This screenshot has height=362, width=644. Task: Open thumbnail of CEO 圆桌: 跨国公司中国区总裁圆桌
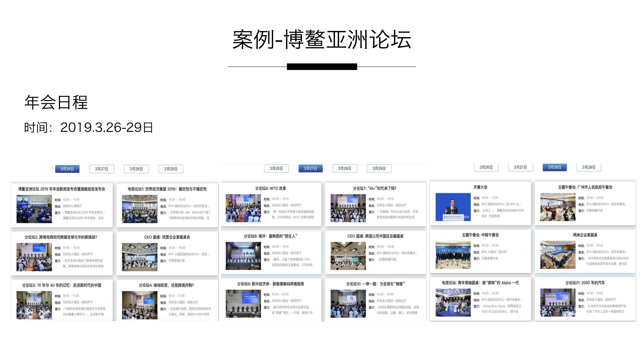point(348,256)
